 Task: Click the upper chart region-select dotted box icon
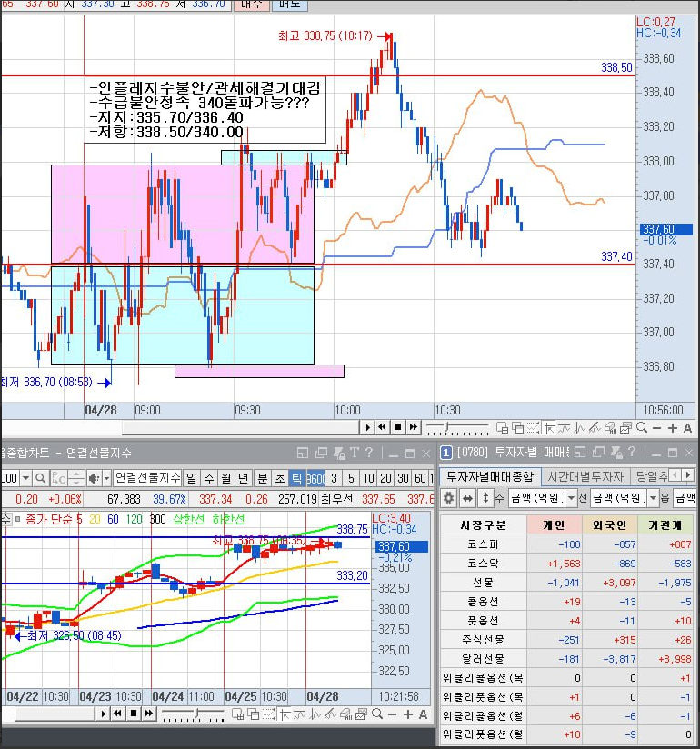click(533, 428)
